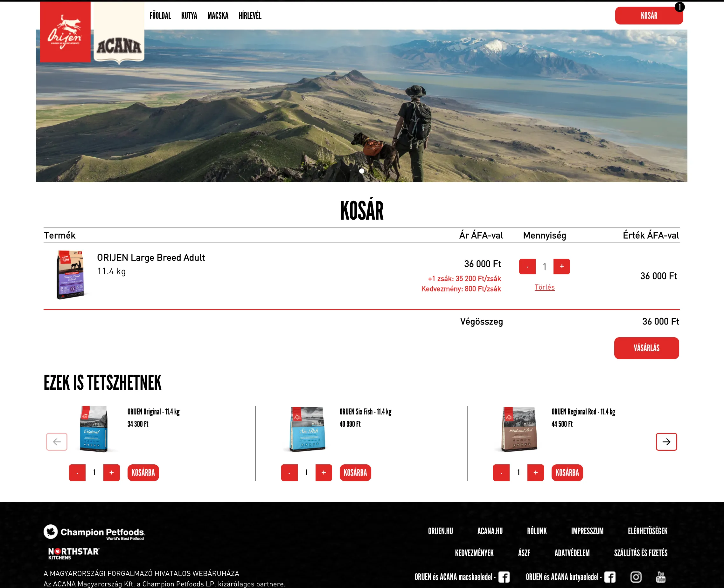Image resolution: width=724 pixels, height=588 pixels.
Task: Open the Elérhetőségek footer link
Action: tap(648, 531)
